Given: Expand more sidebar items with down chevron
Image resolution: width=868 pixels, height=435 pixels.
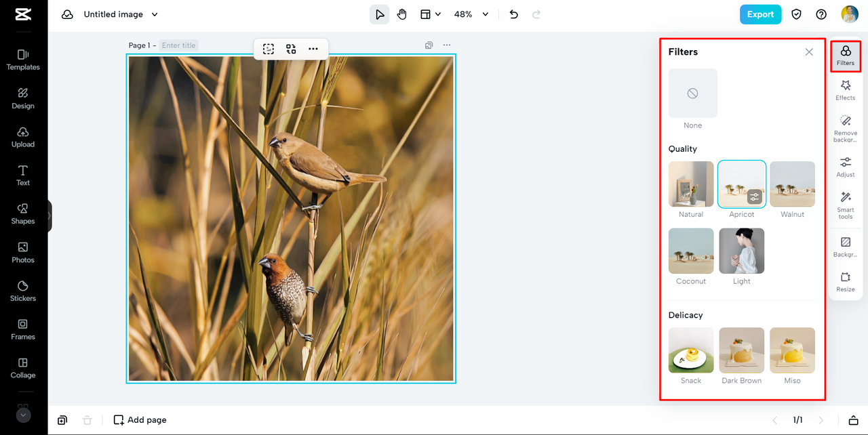Looking at the screenshot, I should tap(23, 415).
